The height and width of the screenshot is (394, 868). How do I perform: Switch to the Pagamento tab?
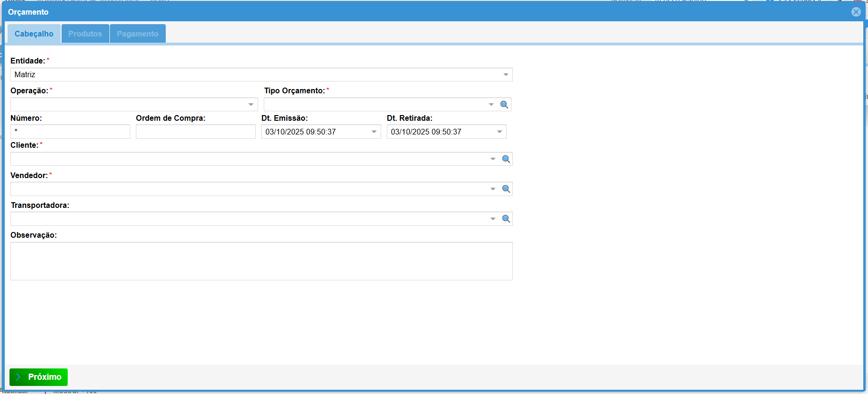(137, 34)
